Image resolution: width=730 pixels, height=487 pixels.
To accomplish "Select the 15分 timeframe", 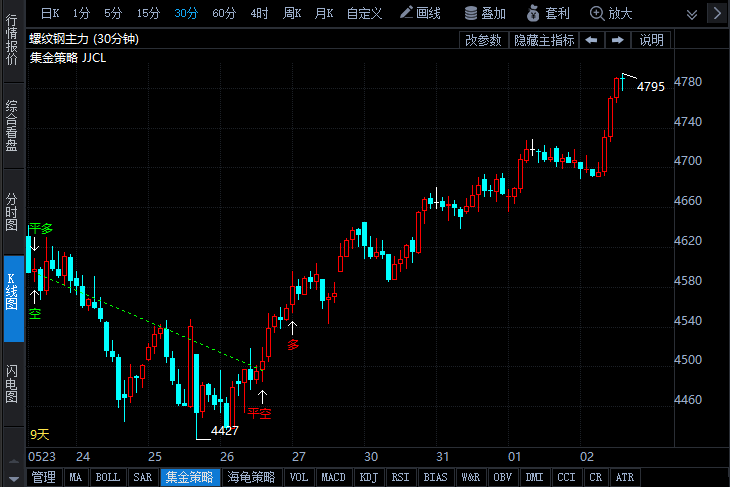I will (148, 14).
